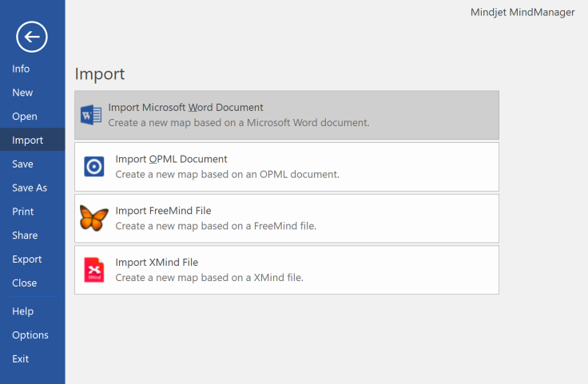Image resolution: width=588 pixels, height=384 pixels.
Task: Choose Save As from the sidebar
Action: coord(30,188)
